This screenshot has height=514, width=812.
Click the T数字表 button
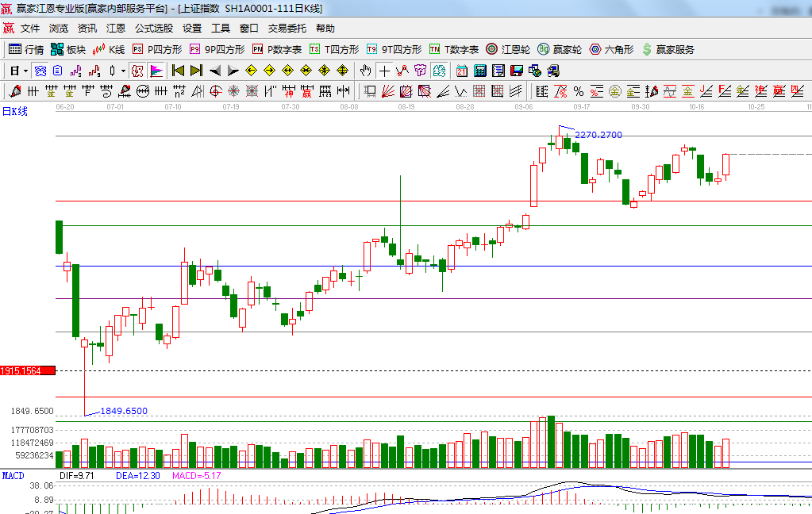point(453,49)
